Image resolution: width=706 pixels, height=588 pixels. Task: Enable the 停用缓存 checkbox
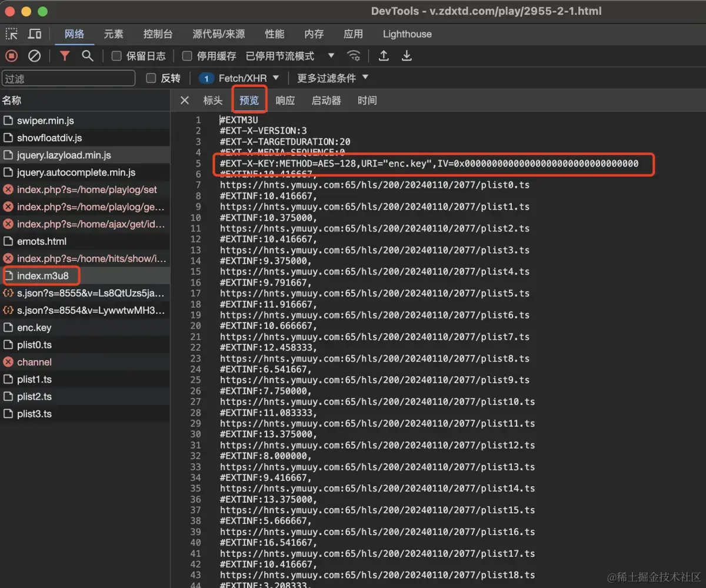pyautogui.click(x=187, y=56)
